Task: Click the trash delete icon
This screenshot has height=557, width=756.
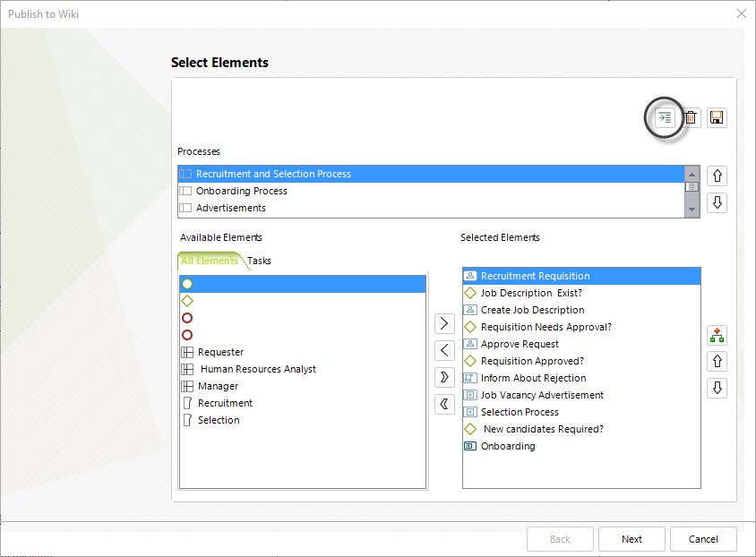Action: click(691, 117)
